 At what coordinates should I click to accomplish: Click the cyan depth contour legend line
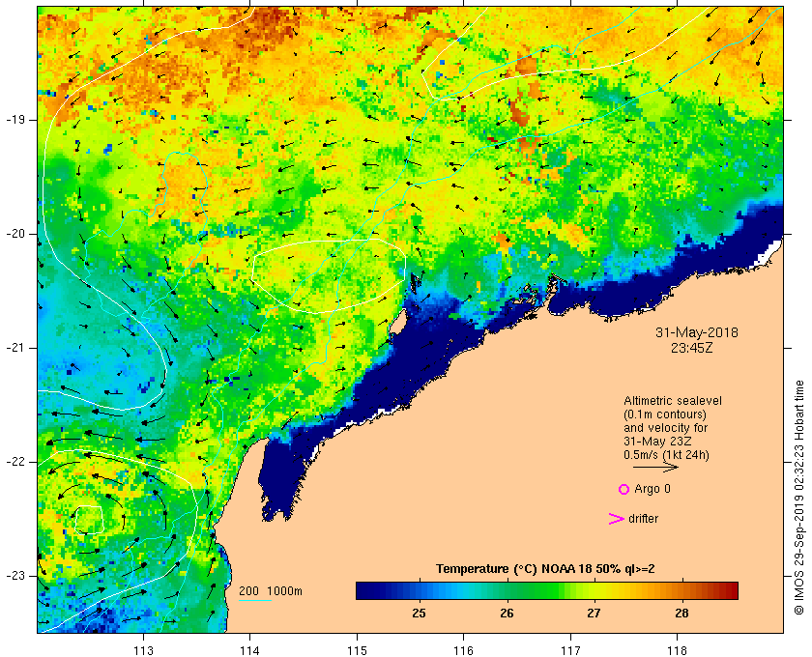tap(255, 601)
